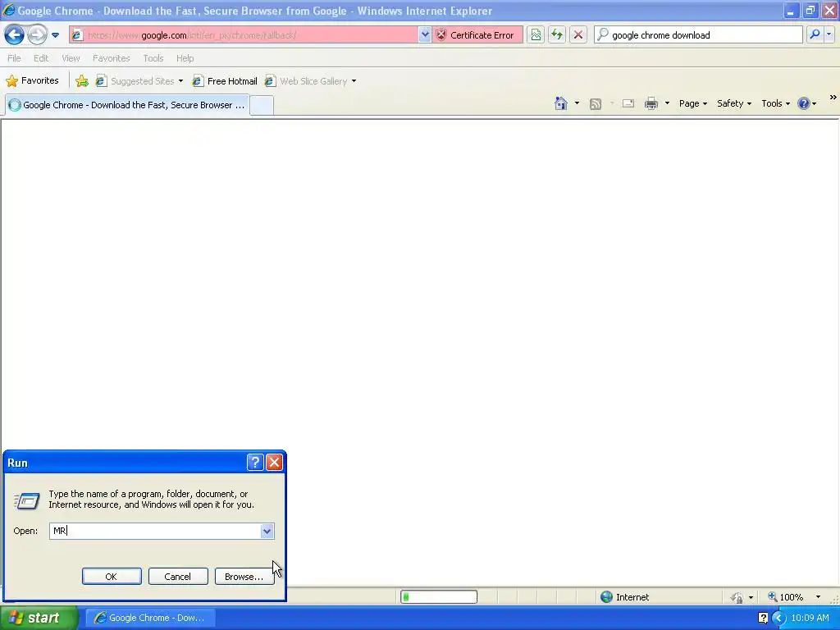Select the Google Chrome download tab
Image resolution: width=840 pixels, height=630 pixels.
pyautogui.click(x=127, y=105)
